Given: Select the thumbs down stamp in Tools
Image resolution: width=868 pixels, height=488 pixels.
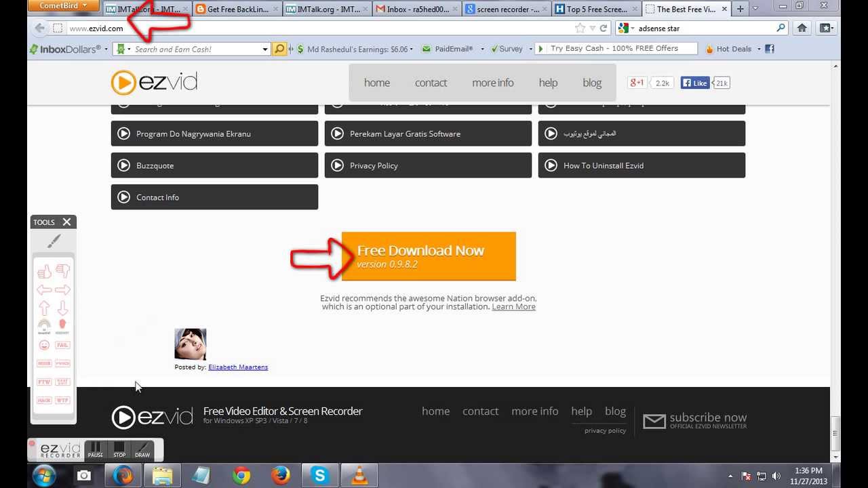Looking at the screenshot, I should click(x=62, y=271).
